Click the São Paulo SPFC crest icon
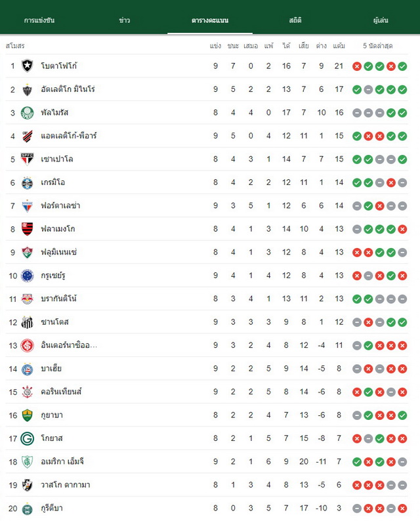The image size is (420, 521). click(28, 159)
